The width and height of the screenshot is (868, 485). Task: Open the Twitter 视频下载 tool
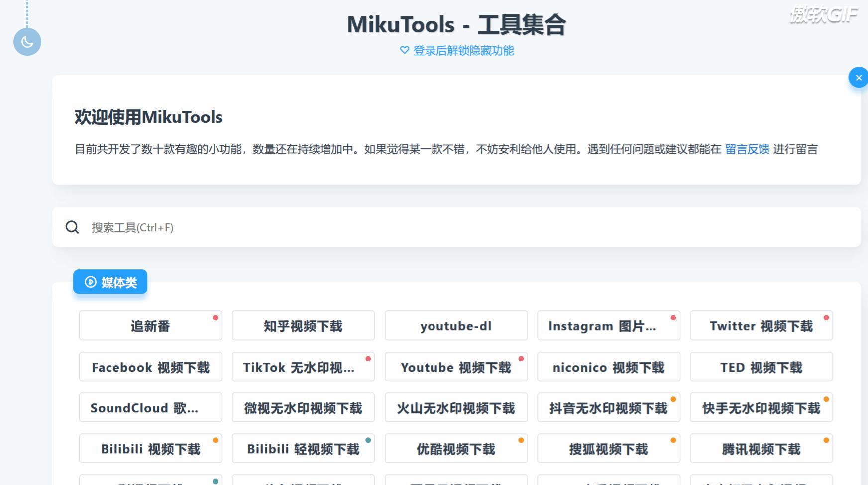coord(761,326)
